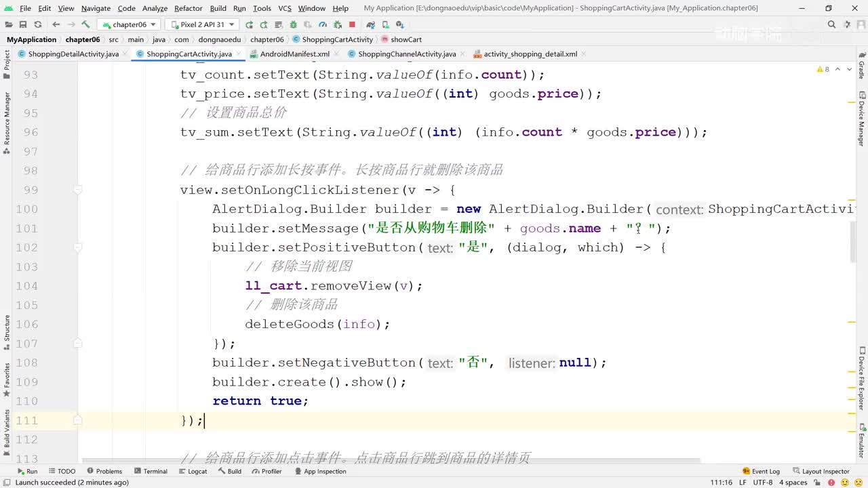Viewport: 868px width, 488px height.
Task: Change line separator via LF selector
Action: click(x=743, y=482)
